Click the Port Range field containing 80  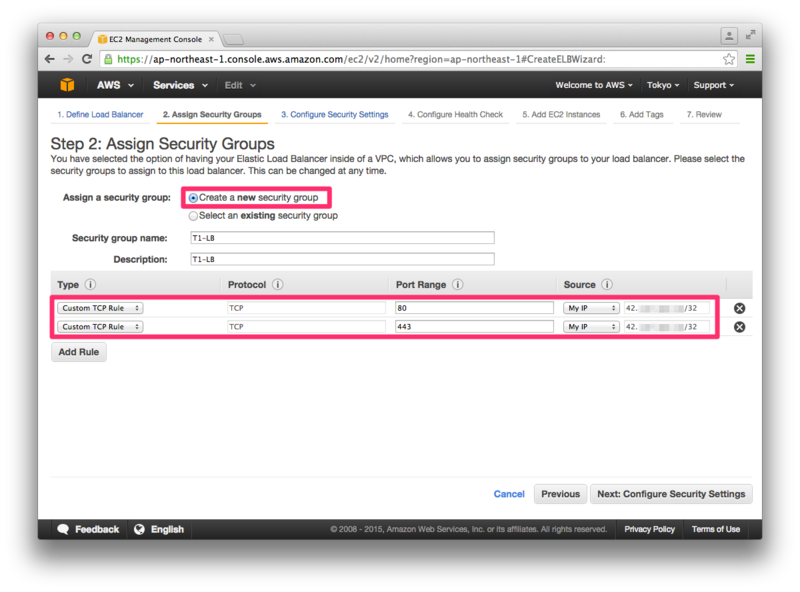pos(474,308)
